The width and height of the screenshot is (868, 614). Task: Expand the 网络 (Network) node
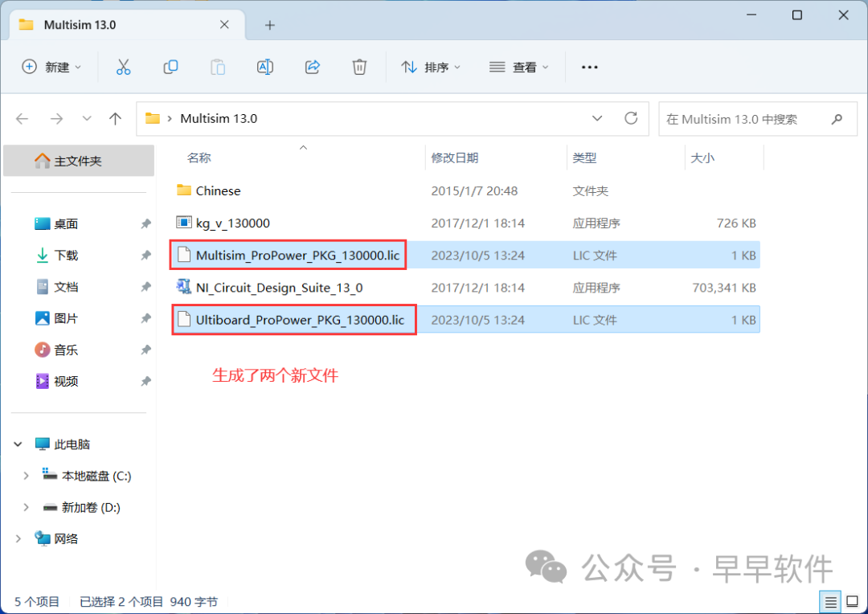click(18, 538)
